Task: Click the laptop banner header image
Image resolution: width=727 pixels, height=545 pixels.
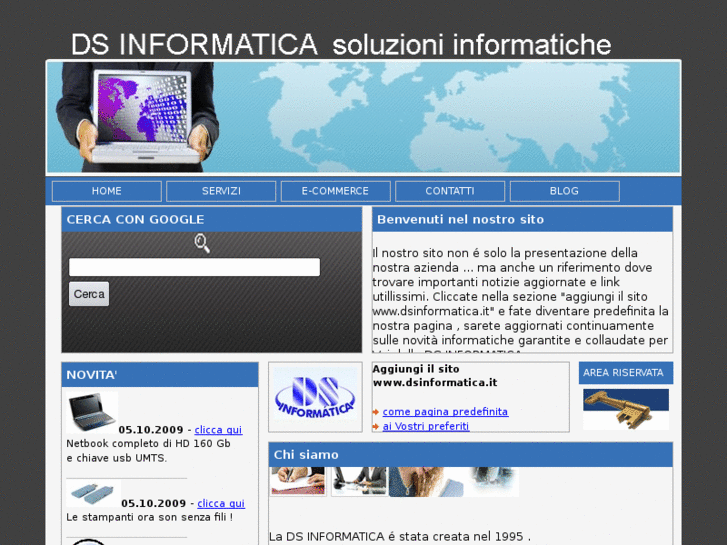Action: (364, 117)
